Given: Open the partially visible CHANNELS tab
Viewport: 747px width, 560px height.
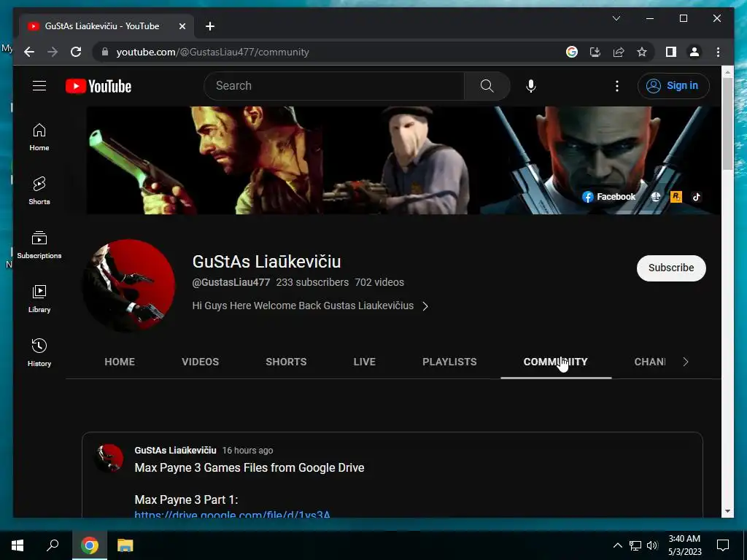Looking at the screenshot, I should 650,362.
